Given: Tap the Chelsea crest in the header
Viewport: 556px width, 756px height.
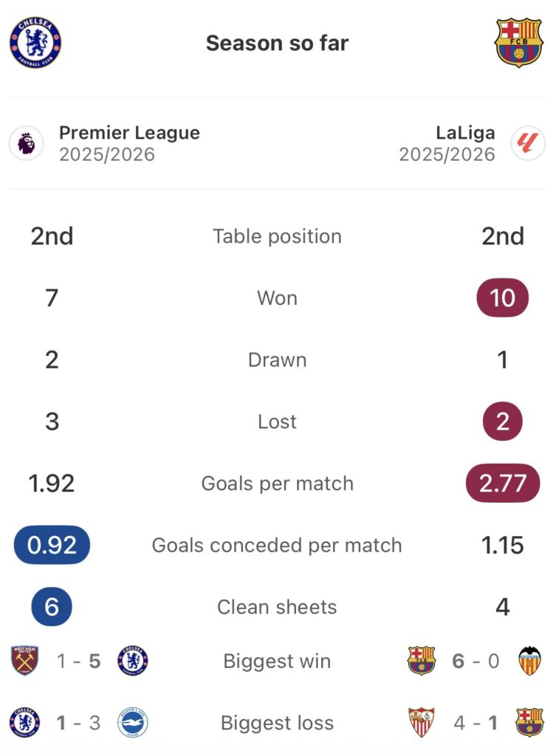Looking at the screenshot, I should click(35, 43).
